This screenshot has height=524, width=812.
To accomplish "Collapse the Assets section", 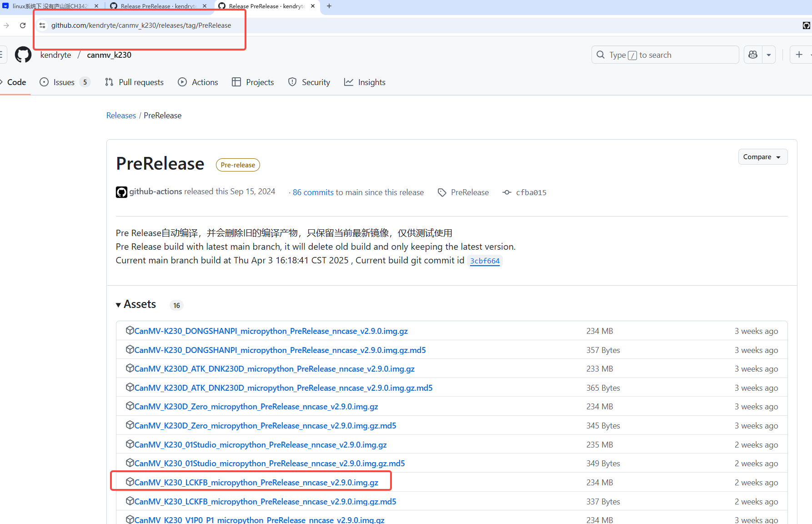I will coord(119,305).
